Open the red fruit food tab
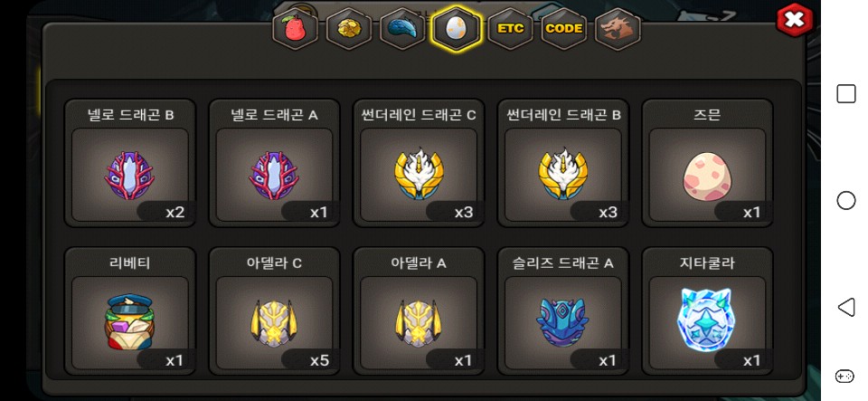This screenshot has height=401, width=868. point(295,29)
